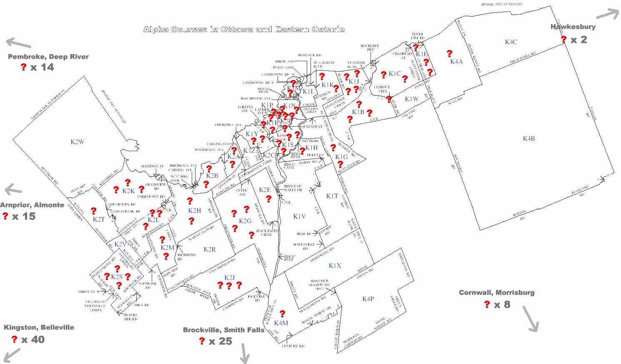
Task: Select the K1X postal area label
Action: 335,265
